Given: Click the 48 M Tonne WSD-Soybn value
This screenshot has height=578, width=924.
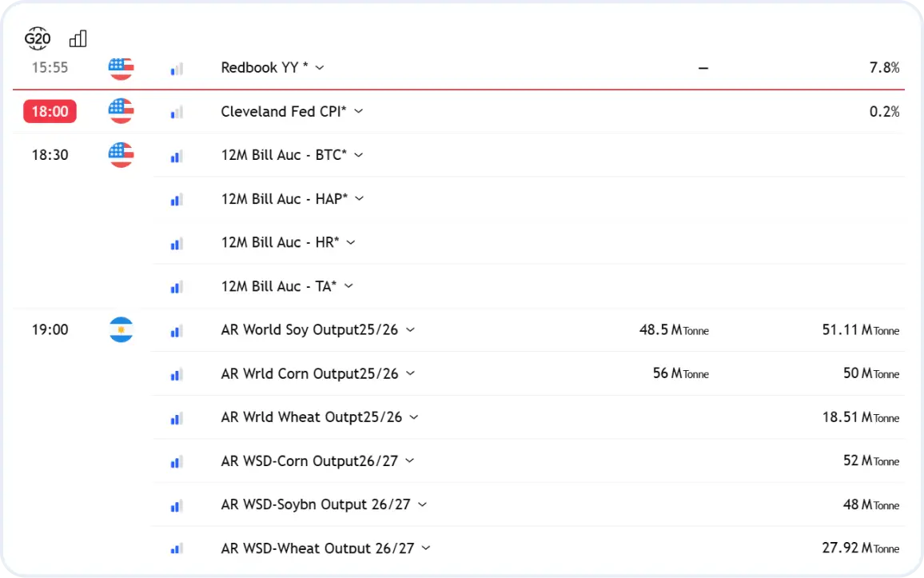Looking at the screenshot, I should 871,504.
